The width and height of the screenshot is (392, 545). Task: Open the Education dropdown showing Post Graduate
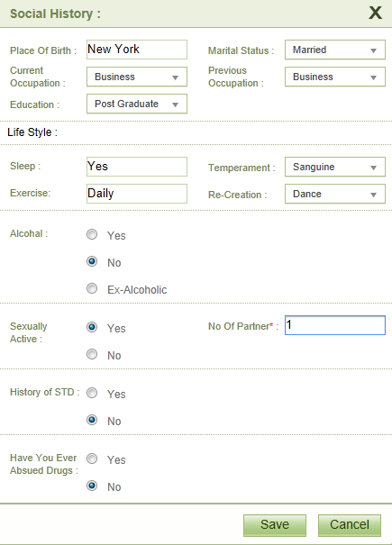(x=137, y=104)
